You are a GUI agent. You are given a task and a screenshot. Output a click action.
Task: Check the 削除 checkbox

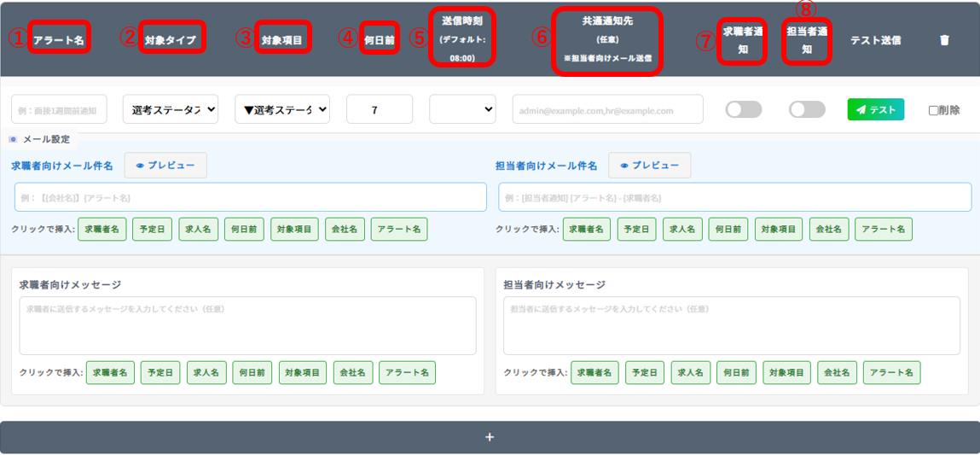(933, 110)
